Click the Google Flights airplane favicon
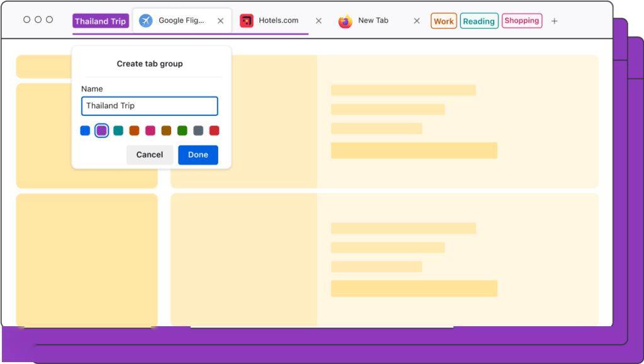 [146, 21]
